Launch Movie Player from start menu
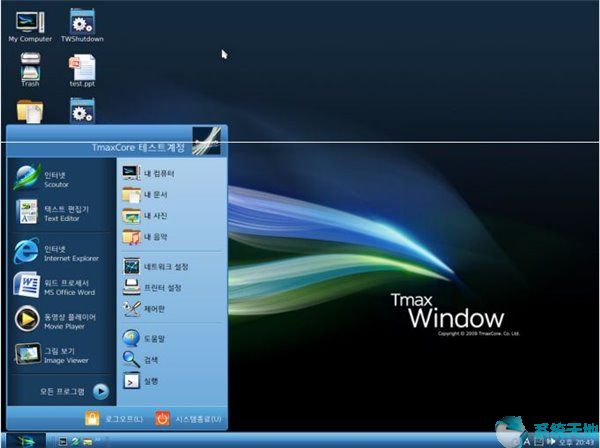The width and height of the screenshot is (600, 448). coord(55,320)
